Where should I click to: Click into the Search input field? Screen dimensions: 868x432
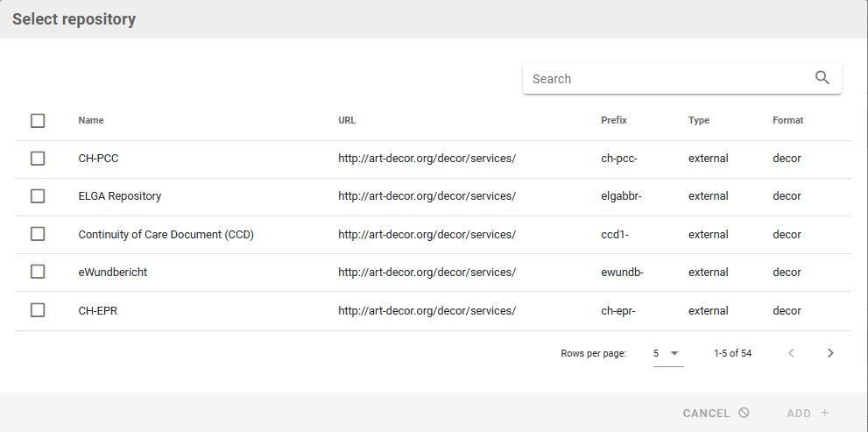(666, 79)
